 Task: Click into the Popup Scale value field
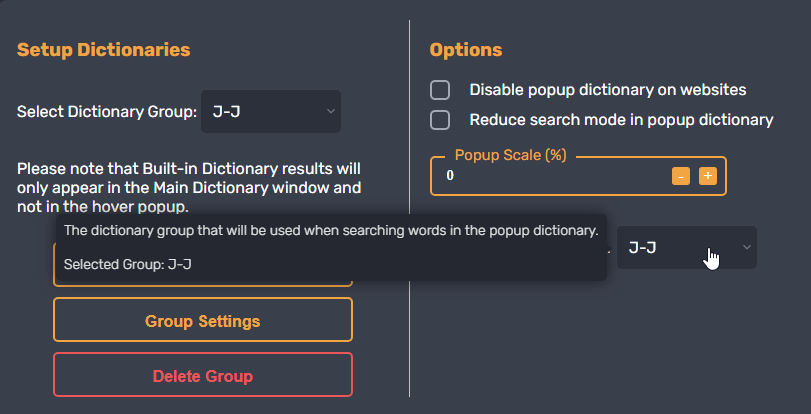(550, 176)
